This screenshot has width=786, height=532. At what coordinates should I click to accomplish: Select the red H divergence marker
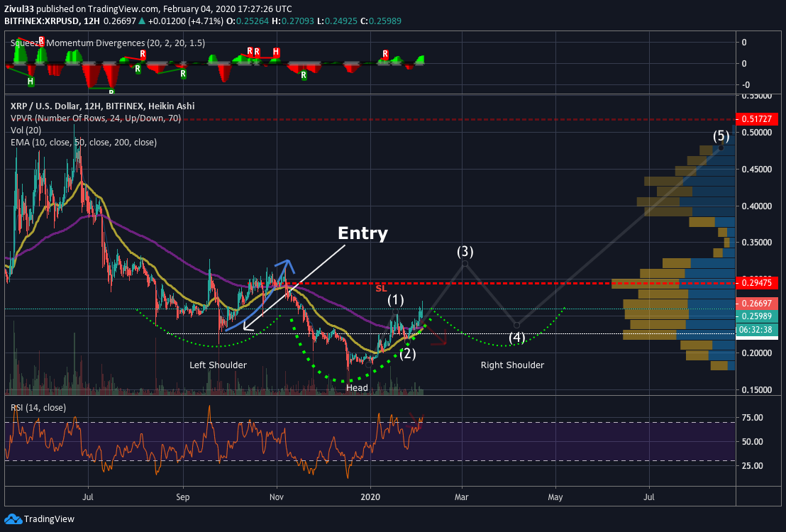click(x=276, y=52)
